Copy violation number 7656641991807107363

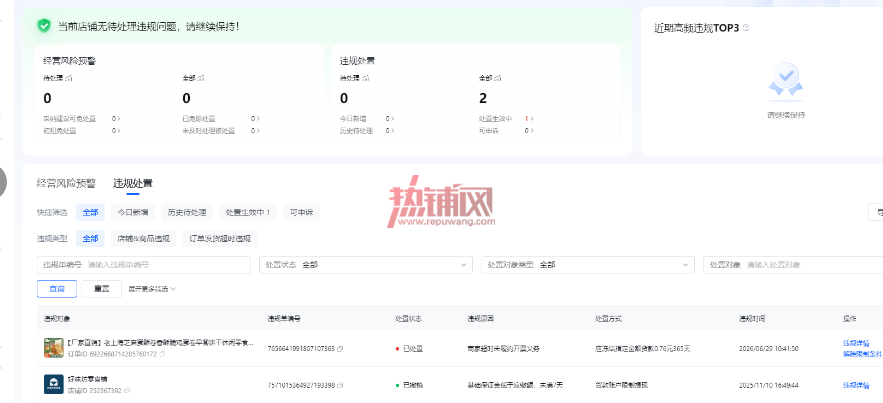pos(340,348)
